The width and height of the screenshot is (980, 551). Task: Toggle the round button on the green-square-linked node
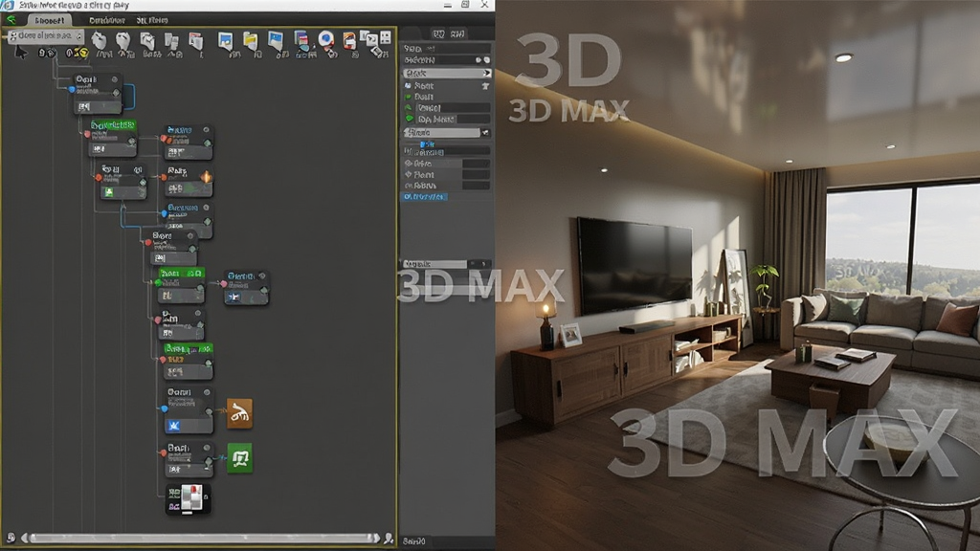point(206,448)
